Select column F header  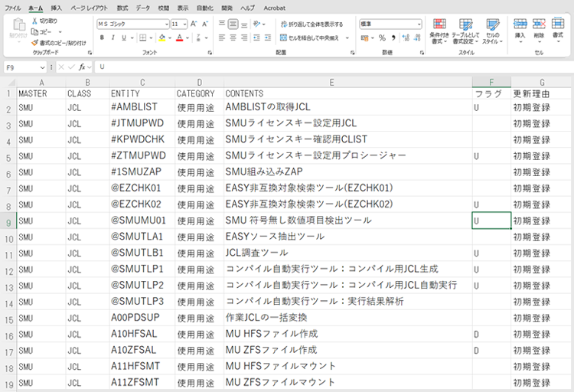click(x=491, y=83)
